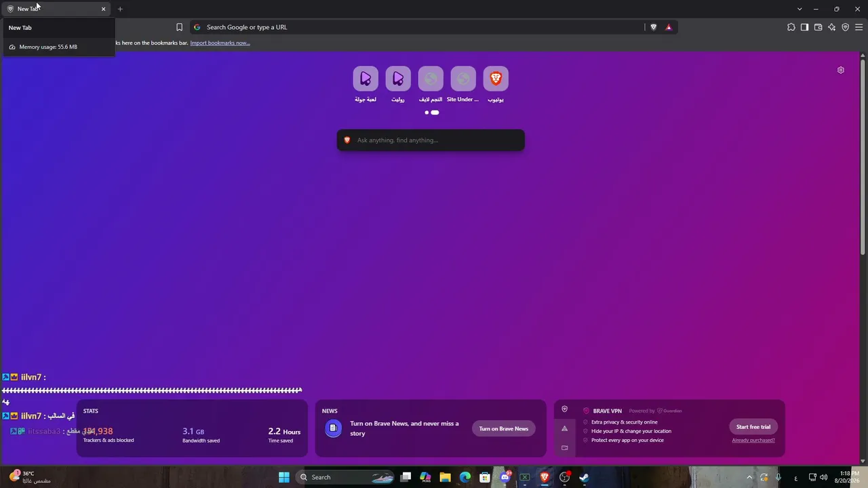The image size is (868, 488).
Task: Open Microsoft Store from the taskbar
Action: [x=485, y=477]
